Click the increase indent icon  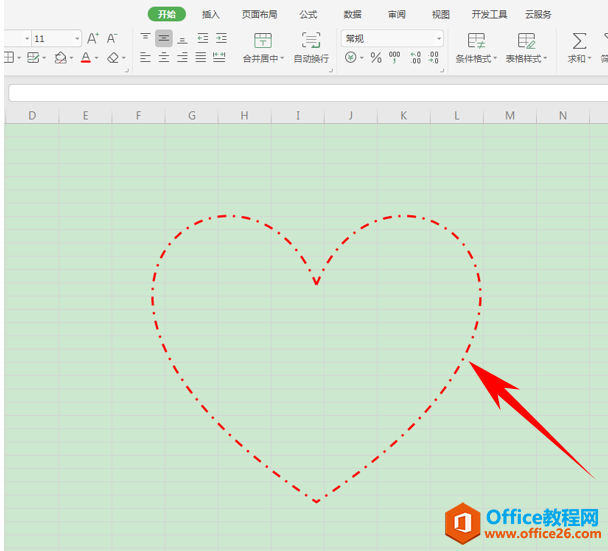coord(221,38)
